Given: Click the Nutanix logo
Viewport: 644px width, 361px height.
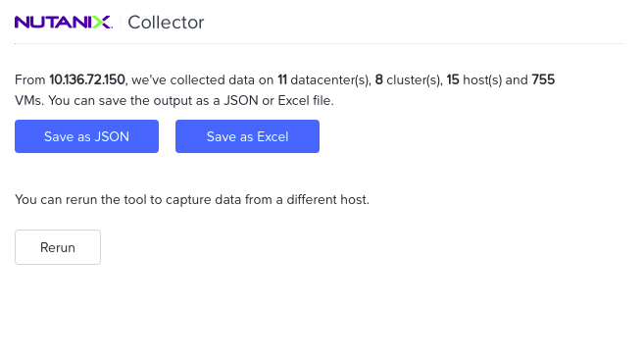Looking at the screenshot, I should coord(64,23).
